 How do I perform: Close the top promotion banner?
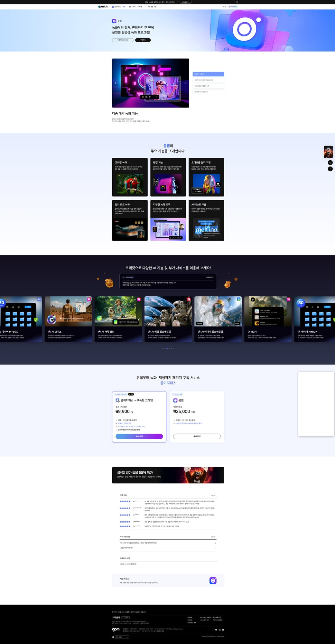[x=237, y=2]
